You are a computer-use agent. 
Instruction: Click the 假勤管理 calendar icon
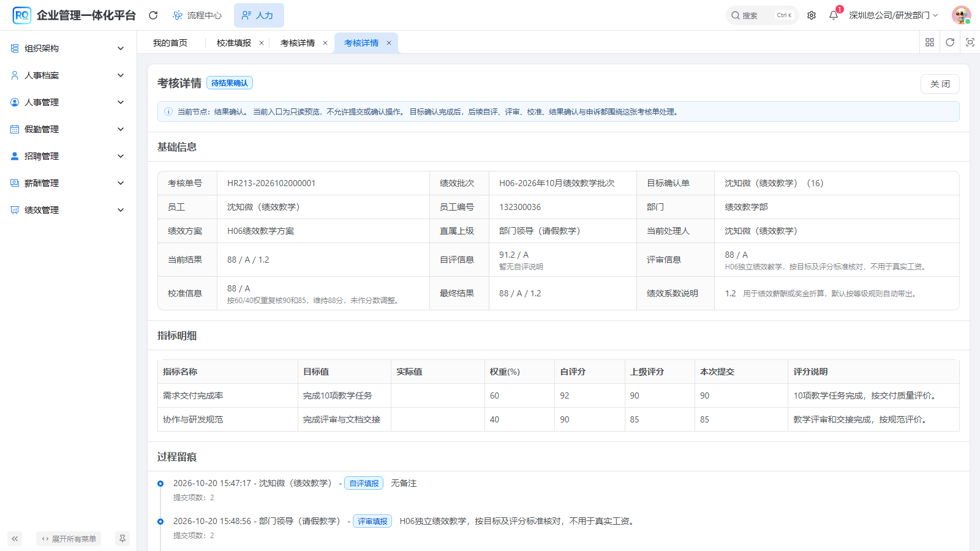point(15,129)
